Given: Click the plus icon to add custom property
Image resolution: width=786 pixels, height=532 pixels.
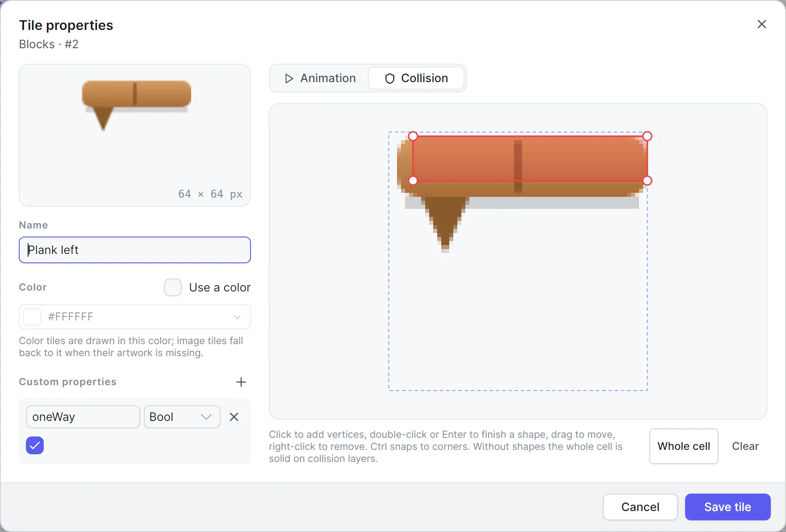Looking at the screenshot, I should coord(241,382).
